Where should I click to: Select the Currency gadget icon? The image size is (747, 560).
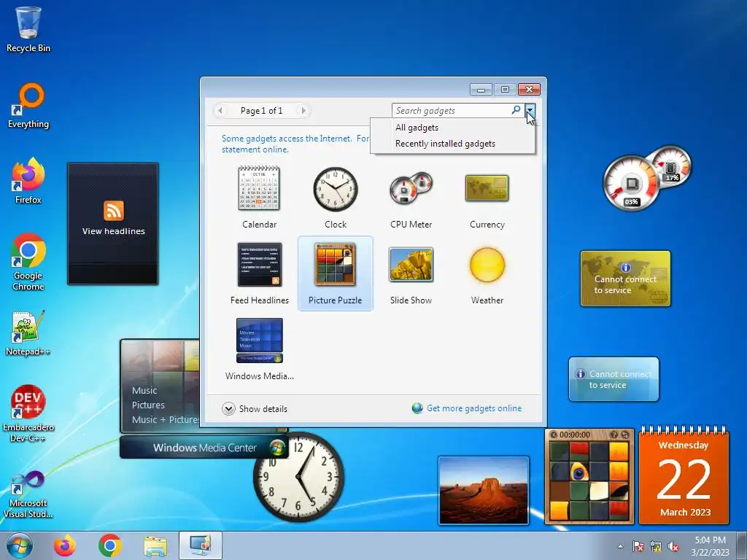pos(487,188)
